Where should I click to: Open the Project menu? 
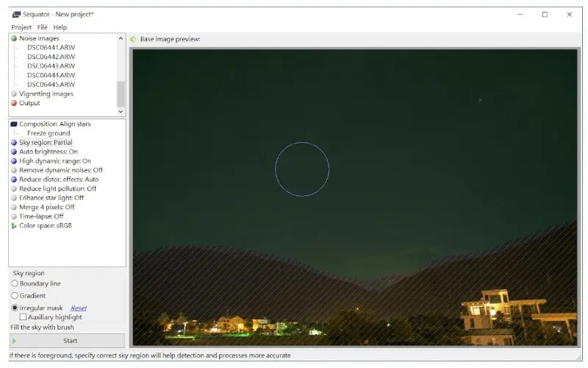(x=21, y=27)
